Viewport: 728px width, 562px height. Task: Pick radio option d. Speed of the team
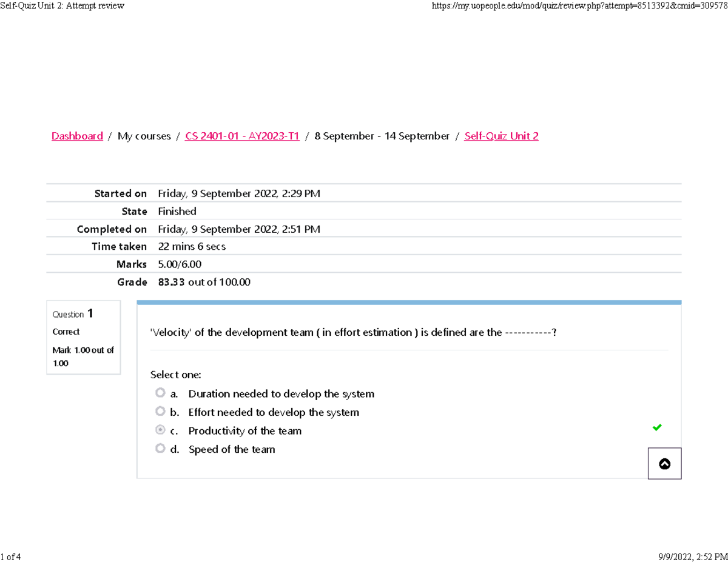point(160,449)
